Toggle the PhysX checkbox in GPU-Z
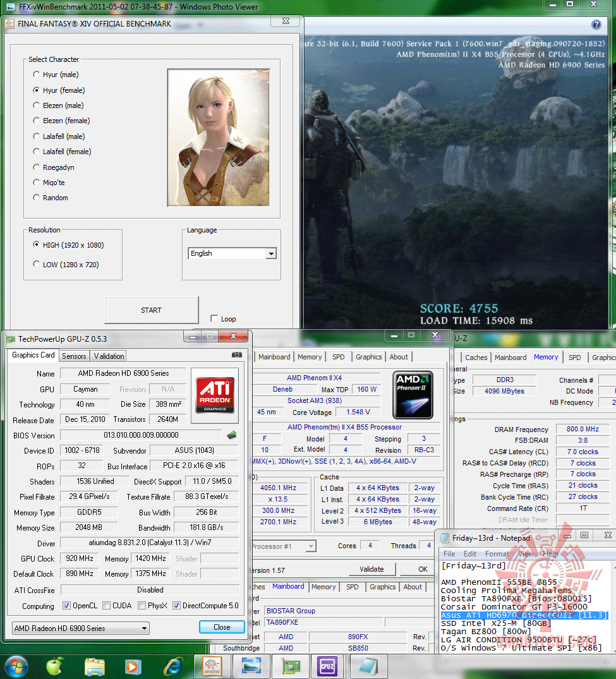The height and width of the screenshot is (679, 616). click(142, 605)
